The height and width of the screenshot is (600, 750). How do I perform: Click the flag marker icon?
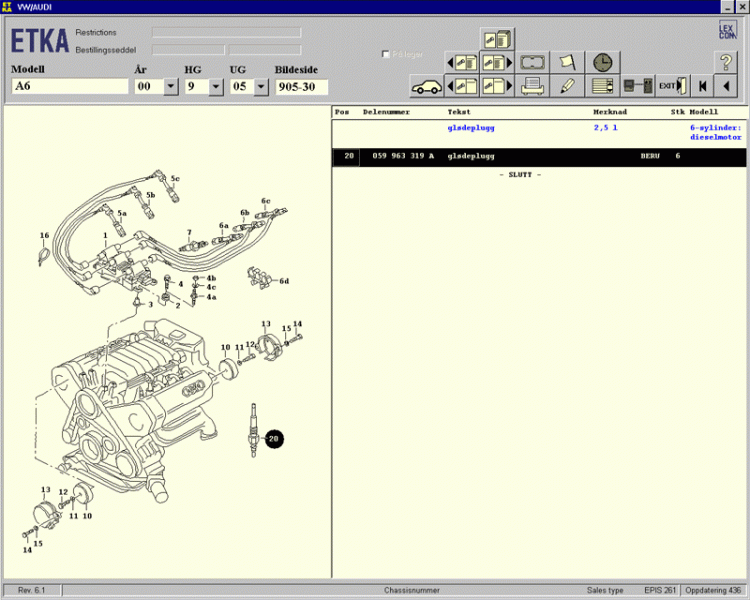click(567, 62)
